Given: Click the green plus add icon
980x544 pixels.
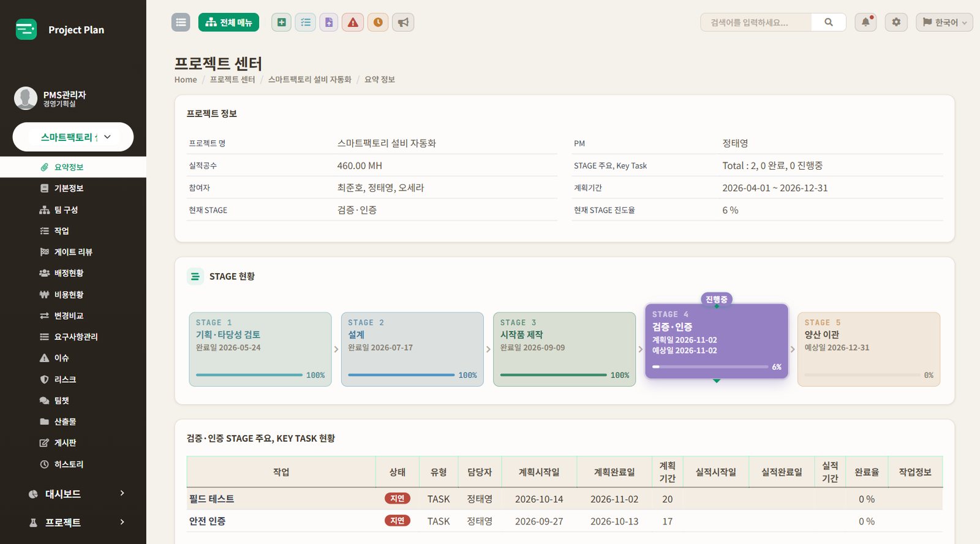Looking at the screenshot, I should (x=281, y=22).
